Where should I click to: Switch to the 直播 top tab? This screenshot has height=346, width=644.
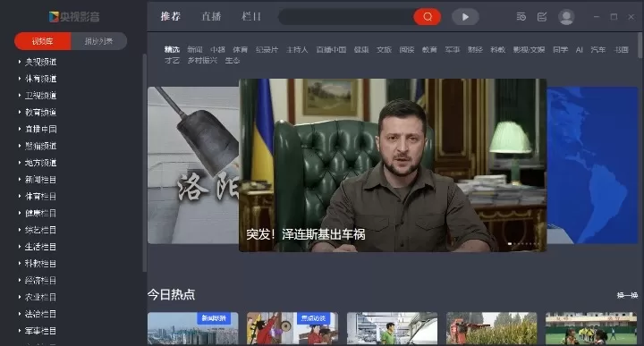point(211,16)
